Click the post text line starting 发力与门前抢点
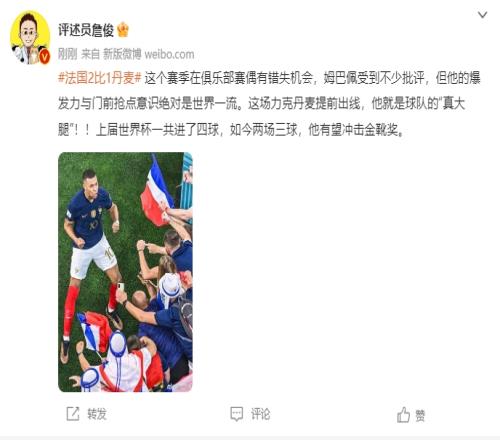 point(261,104)
